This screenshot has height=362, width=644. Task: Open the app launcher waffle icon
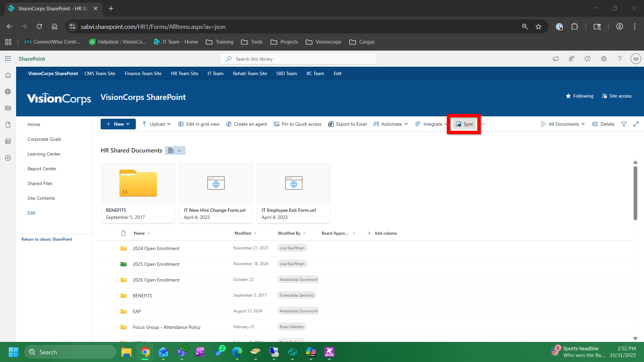[8, 58]
